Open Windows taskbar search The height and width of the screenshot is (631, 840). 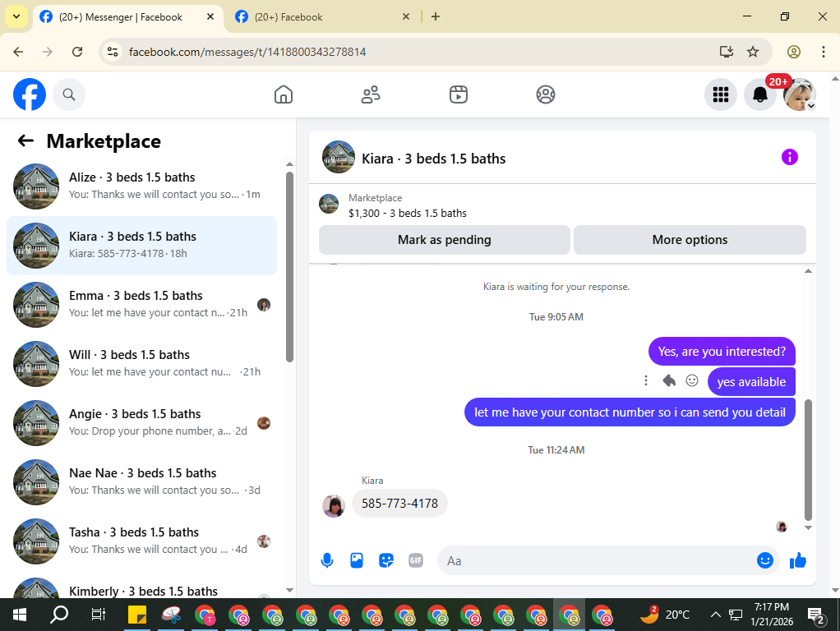coord(59,615)
